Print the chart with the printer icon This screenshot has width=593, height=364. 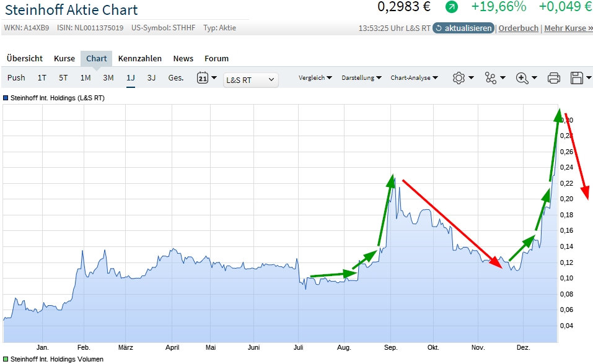coord(554,78)
